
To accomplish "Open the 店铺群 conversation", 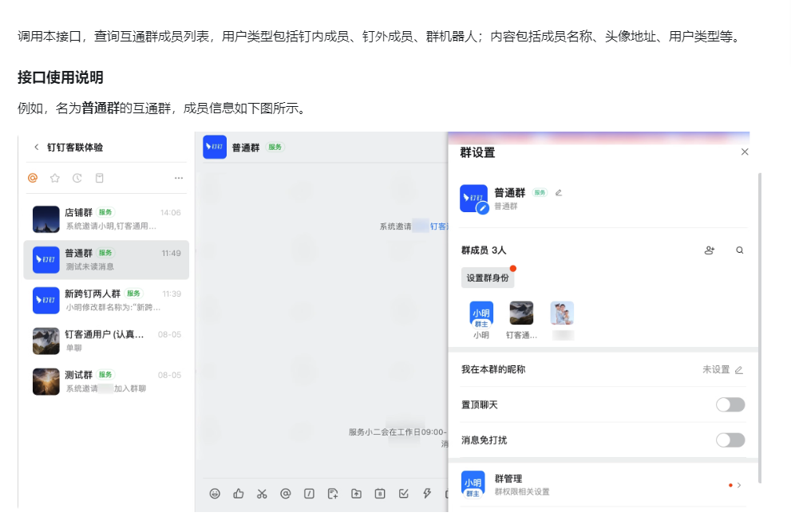I will click(106, 219).
